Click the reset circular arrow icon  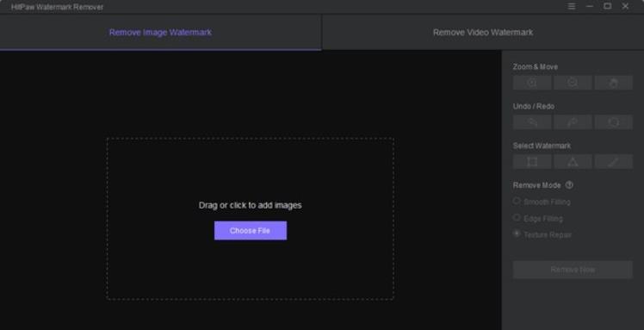coord(614,122)
